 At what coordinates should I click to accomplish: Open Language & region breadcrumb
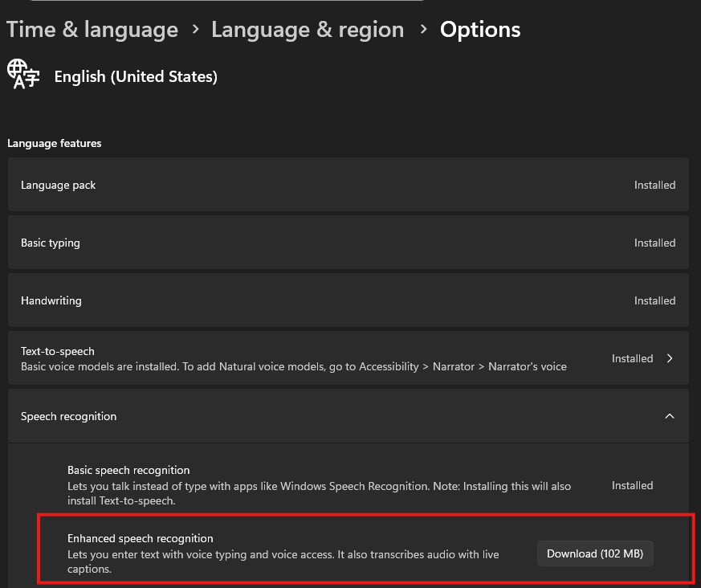pyautogui.click(x=308, y=30)
